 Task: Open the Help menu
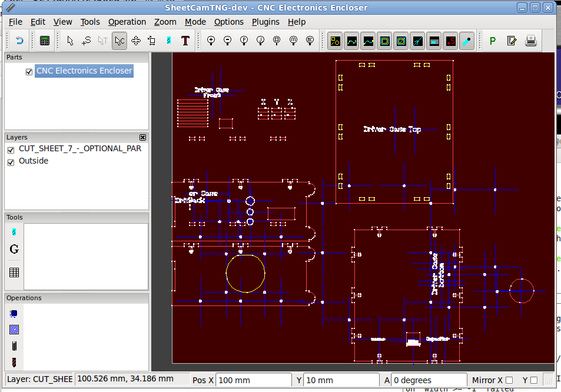297,22
